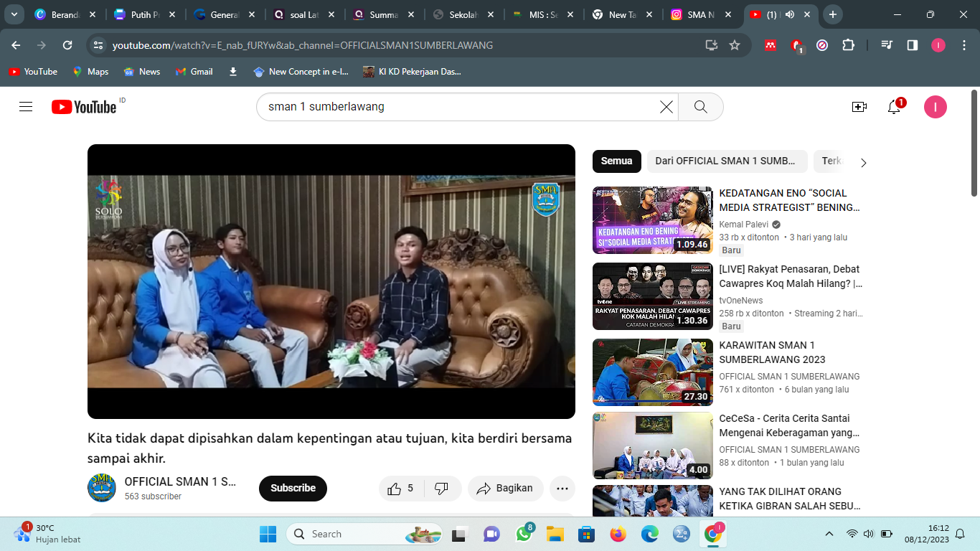The width and height of the screenshot is (980, 551).
Task: Click the magnifier search button
Action: [701, 107]
